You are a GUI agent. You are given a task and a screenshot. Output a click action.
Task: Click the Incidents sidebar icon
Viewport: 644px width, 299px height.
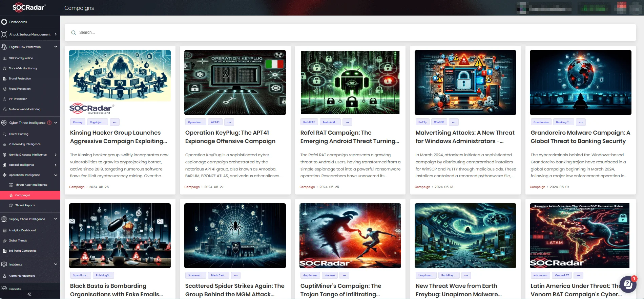[x=4, y=264]
